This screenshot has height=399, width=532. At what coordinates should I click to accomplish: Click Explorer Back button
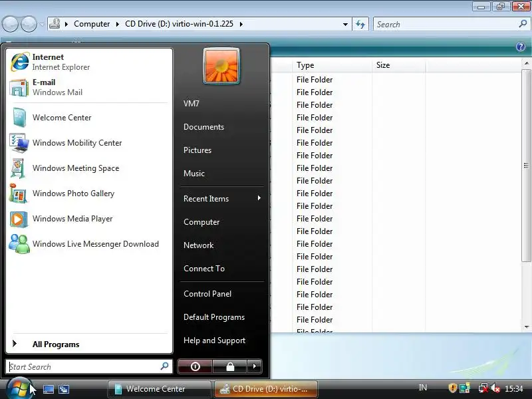click(x=10, y=24)
